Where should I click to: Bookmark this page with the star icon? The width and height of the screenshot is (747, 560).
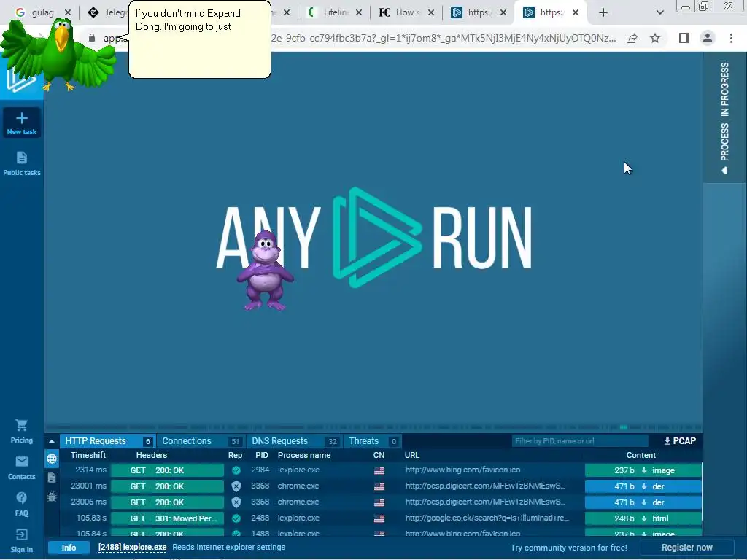(x=655, y=38)
